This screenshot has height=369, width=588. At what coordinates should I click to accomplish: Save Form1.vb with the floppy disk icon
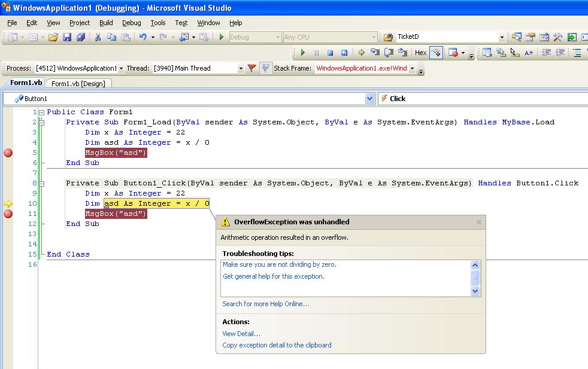66,37
